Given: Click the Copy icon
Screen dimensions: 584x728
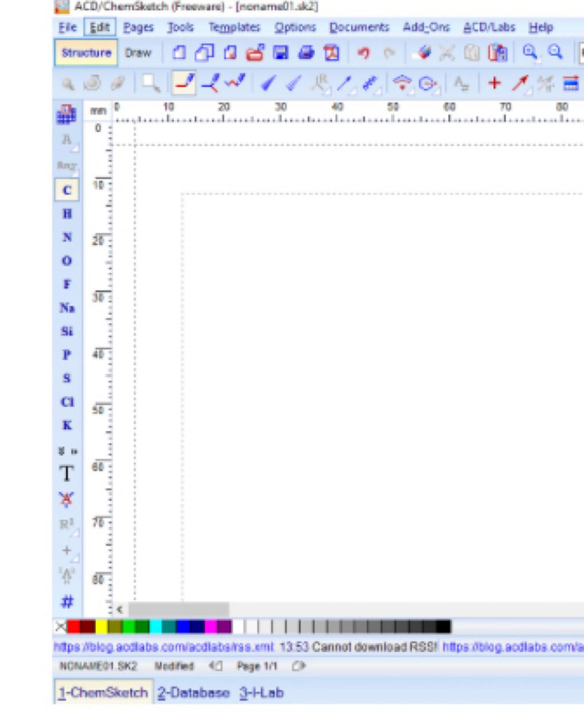Looking at the screenshot, I should tap(472, 53).
